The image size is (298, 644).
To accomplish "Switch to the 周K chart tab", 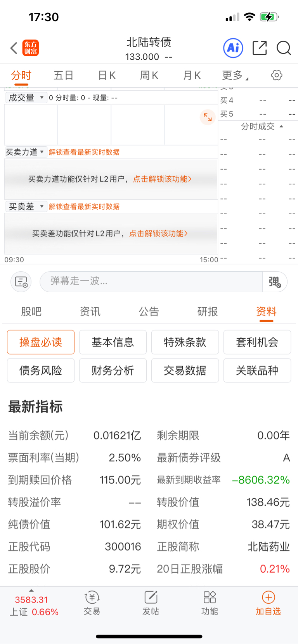I will tap(149, 75).
